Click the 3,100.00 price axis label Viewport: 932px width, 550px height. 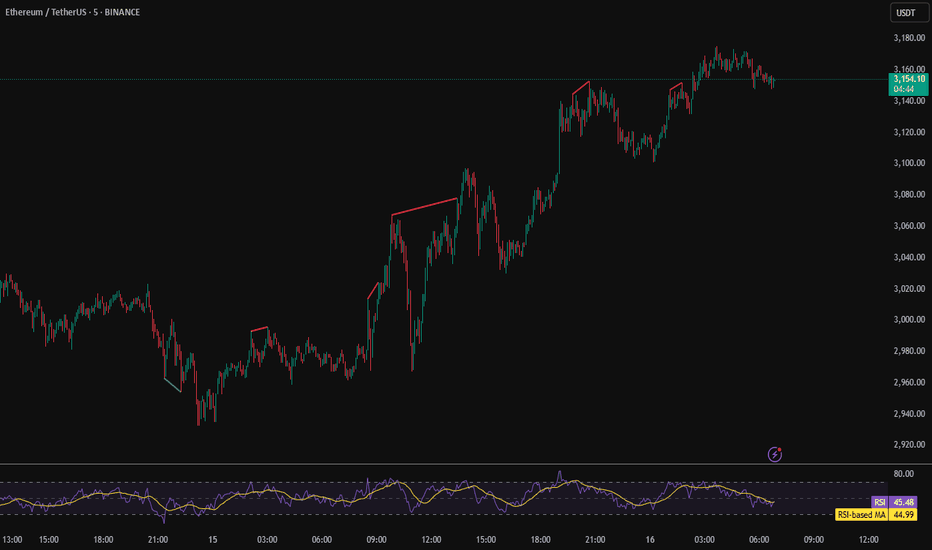[x=909, y=163]
